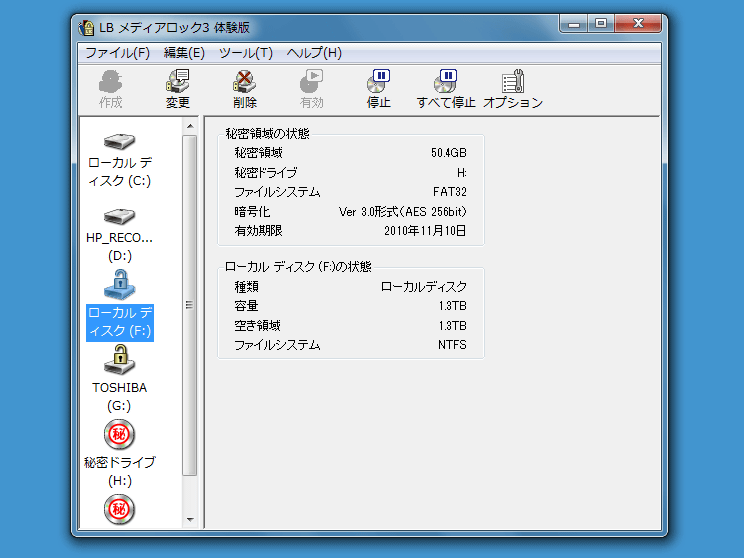The image size is (744, 558).
Task: Click the 暗号化 label
Action: click(x=252, y=212)
